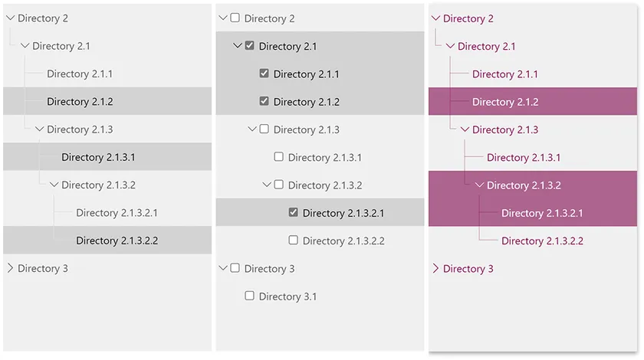This screenshot has width=644, height=360.
Task: Uncheck the Directory 2.1.3.2.1 checkbox
Action: (x=294, y=213)
